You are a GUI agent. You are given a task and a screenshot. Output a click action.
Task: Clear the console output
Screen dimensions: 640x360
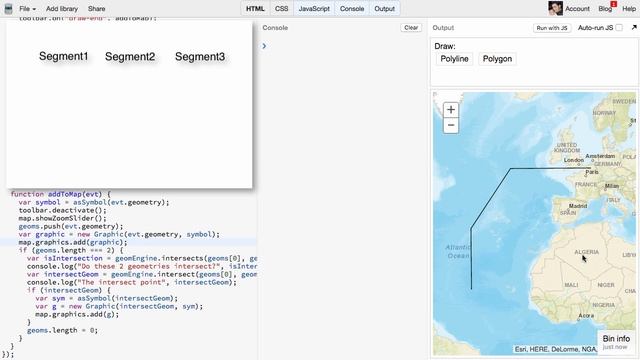coord(411,28)
